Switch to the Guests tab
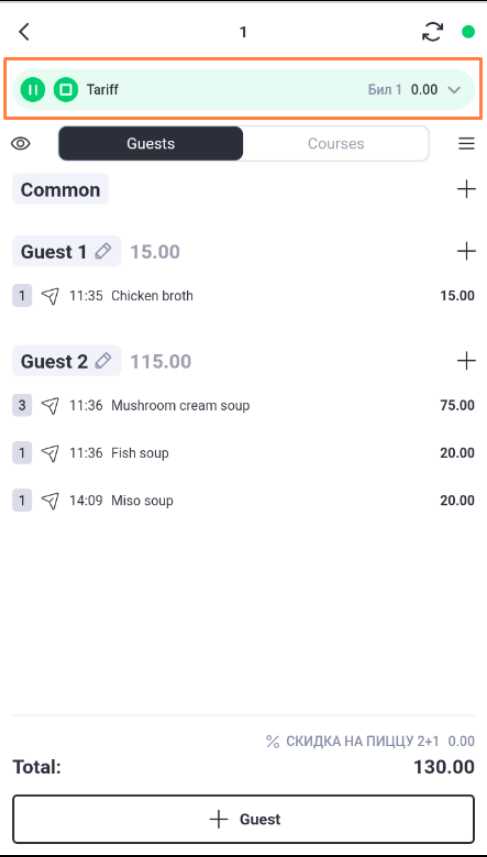The image size is (487, 857). tap(151, 144)
